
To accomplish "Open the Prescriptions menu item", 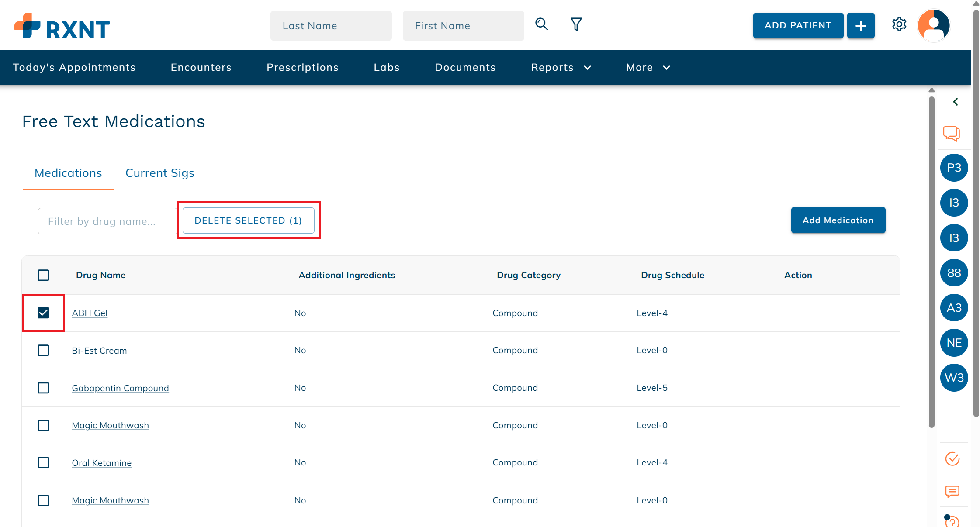I will coord(302,67).
